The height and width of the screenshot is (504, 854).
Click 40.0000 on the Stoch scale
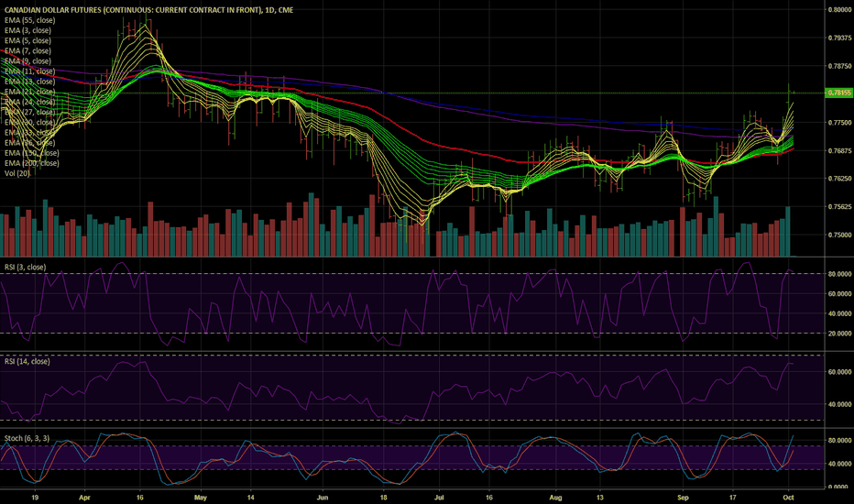[840, 464]
